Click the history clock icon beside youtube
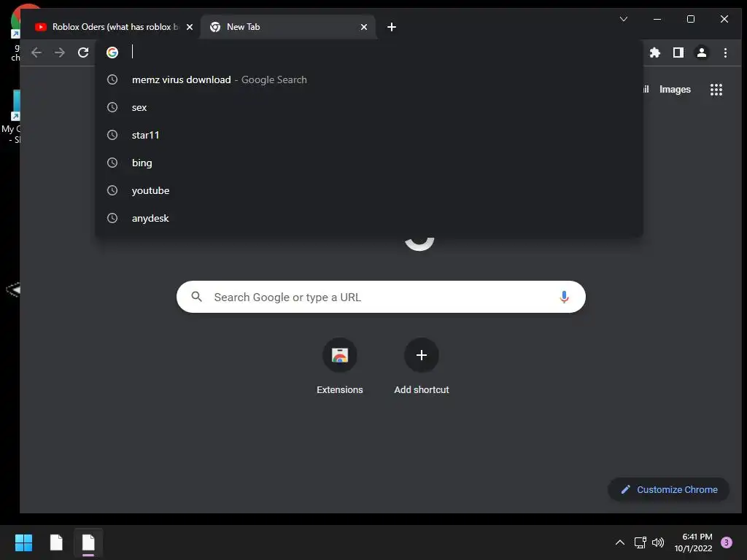Screen dimensions: 747x560 click(112, 190)
